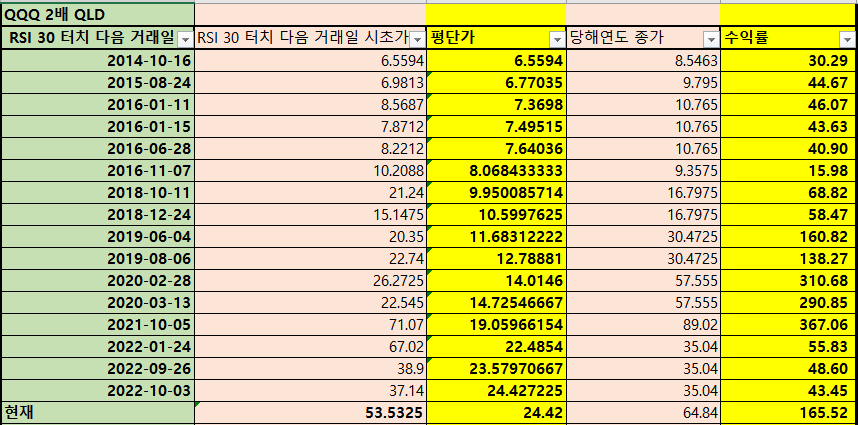Select return cell 165.52
Image resolution: width=858 pixels, height=425 pixels.
pyautogui.click(x=787, y=412)
